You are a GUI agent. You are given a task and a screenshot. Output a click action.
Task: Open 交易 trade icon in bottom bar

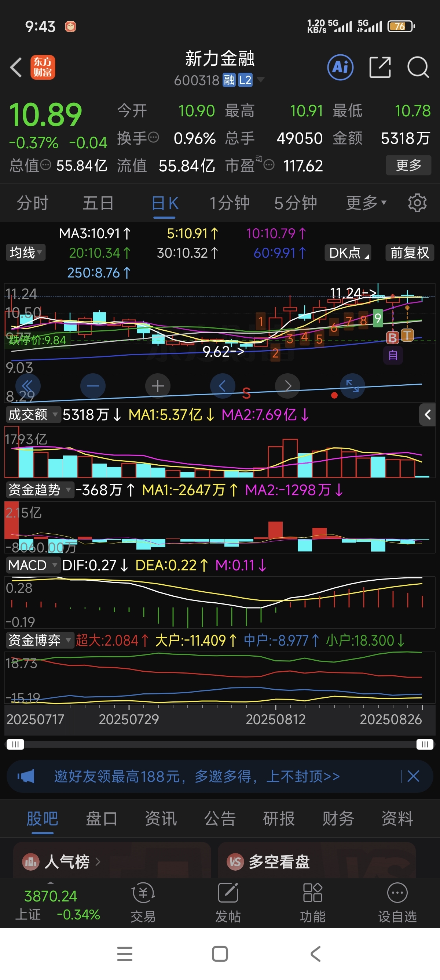[143, 903]
